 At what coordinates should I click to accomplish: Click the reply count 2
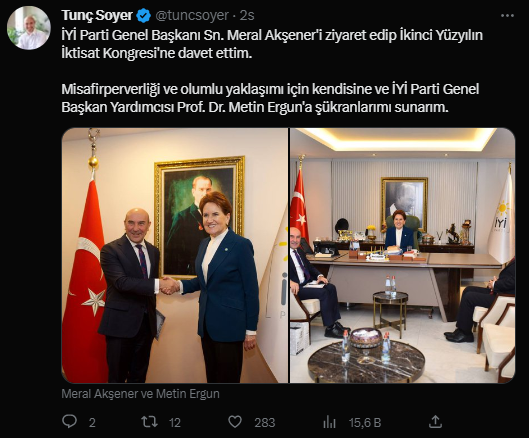click(x=92, y=422)
